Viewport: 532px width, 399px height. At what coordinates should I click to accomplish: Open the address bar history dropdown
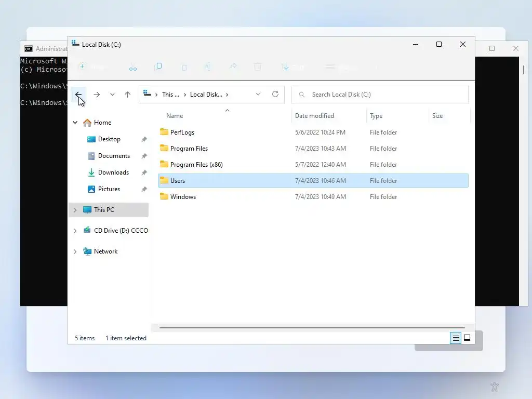pyautogui.click(x=258, y=94)
